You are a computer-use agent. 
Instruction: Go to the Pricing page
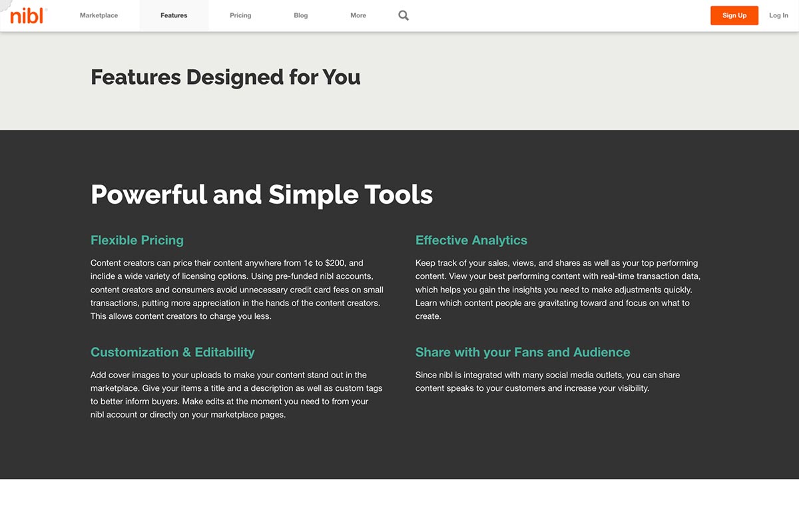(240, 15)
